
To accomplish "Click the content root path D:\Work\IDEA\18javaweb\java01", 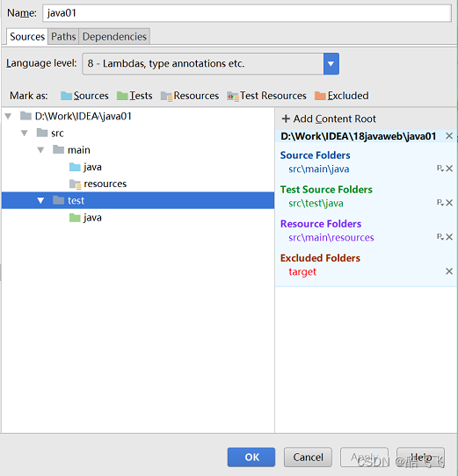I will (359, 136).
